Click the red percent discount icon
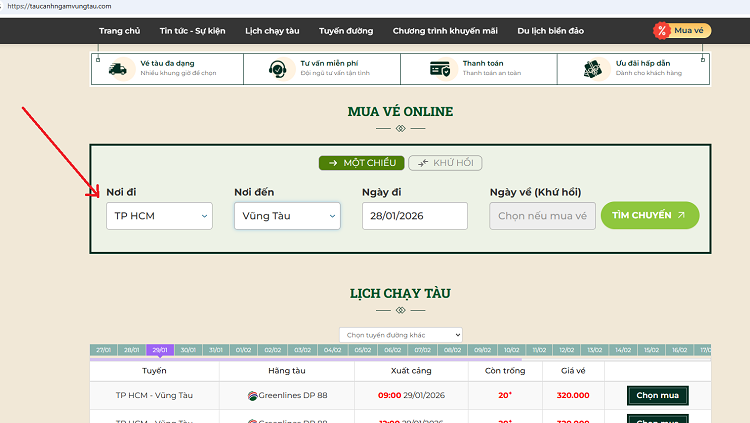This screenshot has width=750, height=423. (662, 31)
